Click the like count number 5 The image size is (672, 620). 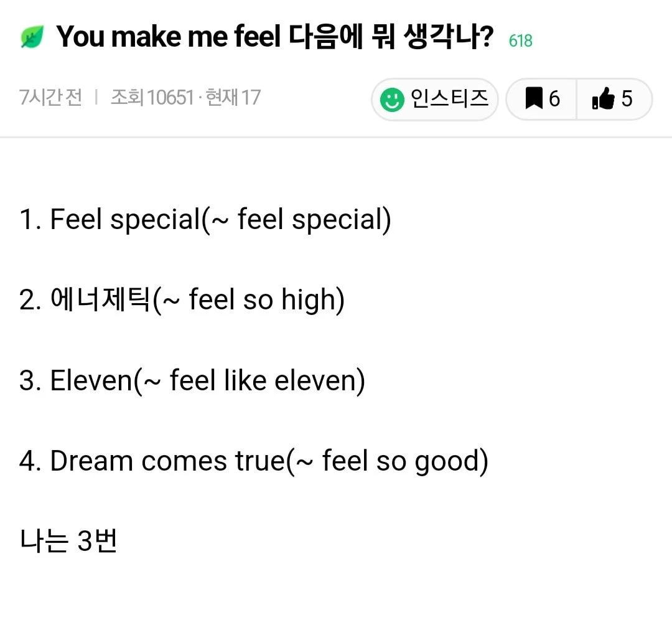point(626,99)
